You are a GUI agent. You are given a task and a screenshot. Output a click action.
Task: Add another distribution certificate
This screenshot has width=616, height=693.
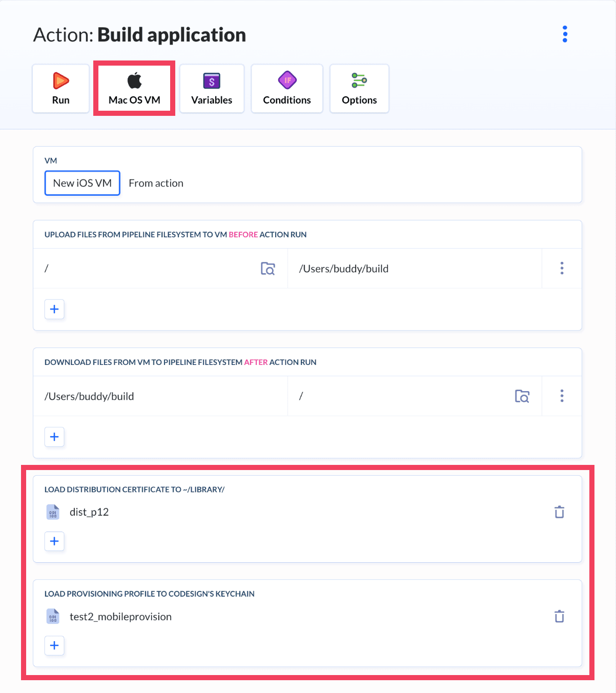54,541
